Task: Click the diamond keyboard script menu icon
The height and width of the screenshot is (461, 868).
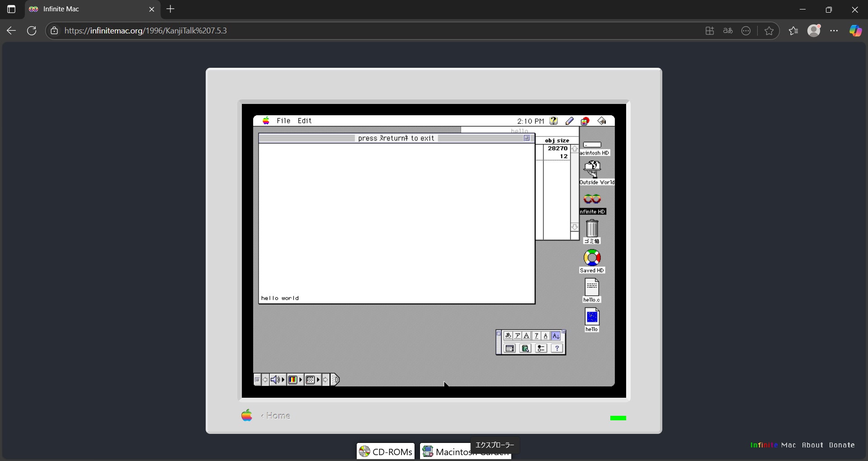Action: point(602,121)
